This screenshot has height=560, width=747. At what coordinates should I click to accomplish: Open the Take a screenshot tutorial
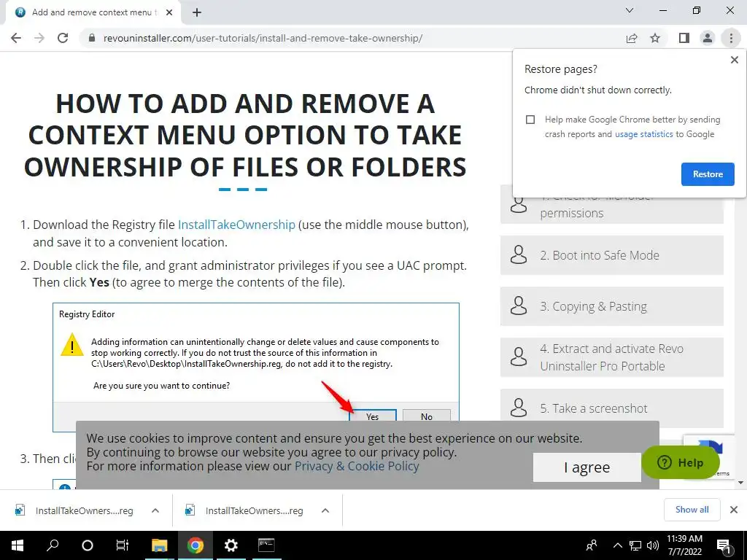(x=612, y=408)
